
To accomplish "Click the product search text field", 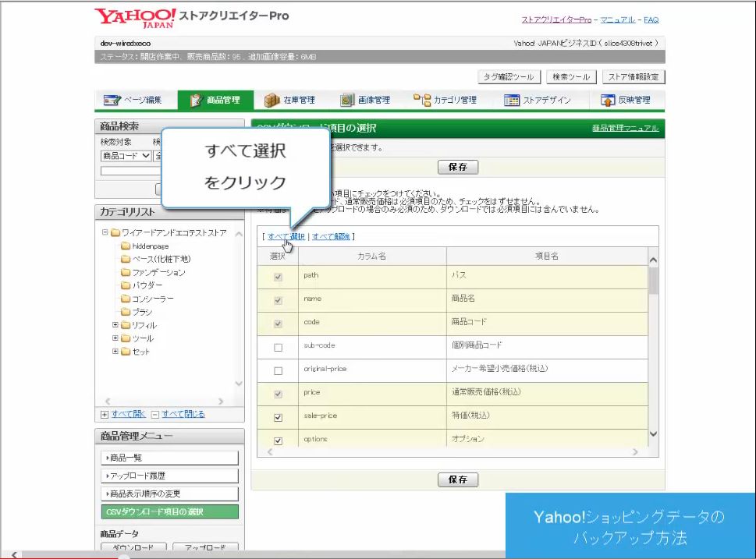I will 131,171.
